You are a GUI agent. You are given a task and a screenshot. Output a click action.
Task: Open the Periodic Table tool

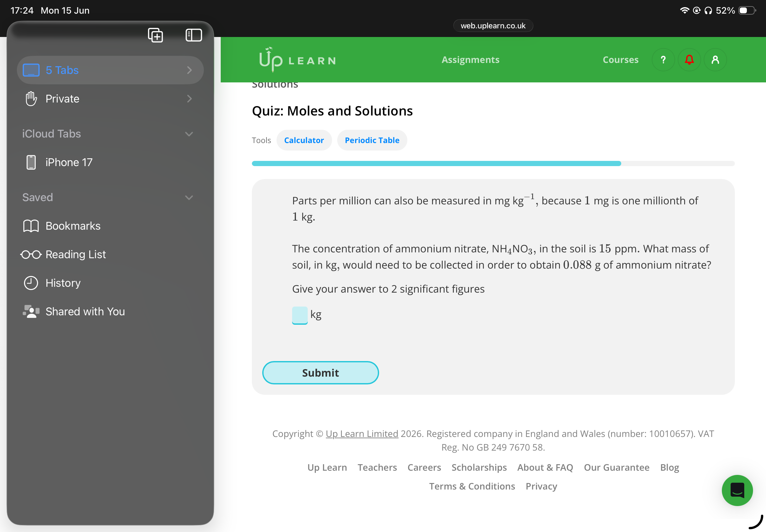[x=372, y=140]
